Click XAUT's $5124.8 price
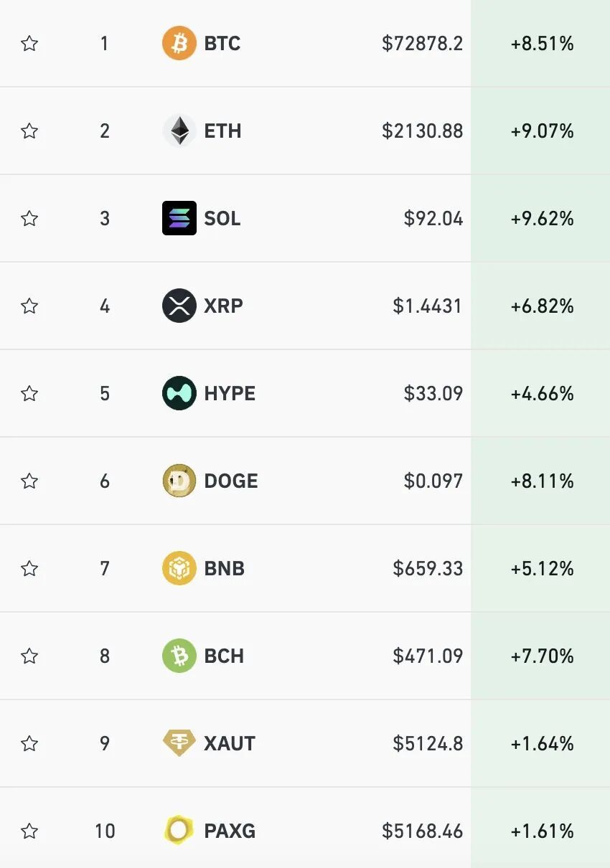The image size is (610, 868). [x=428, y=743]
